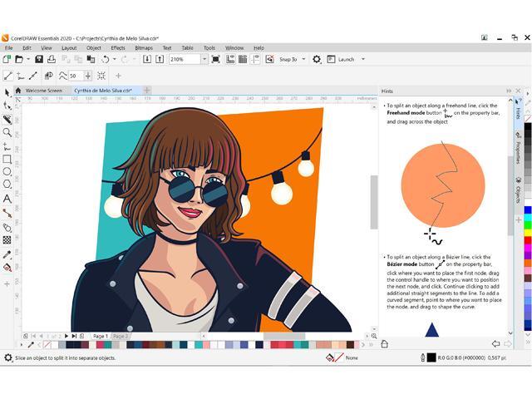
Task: Click the Save floppy disk icon
Action: coord(39,59)
